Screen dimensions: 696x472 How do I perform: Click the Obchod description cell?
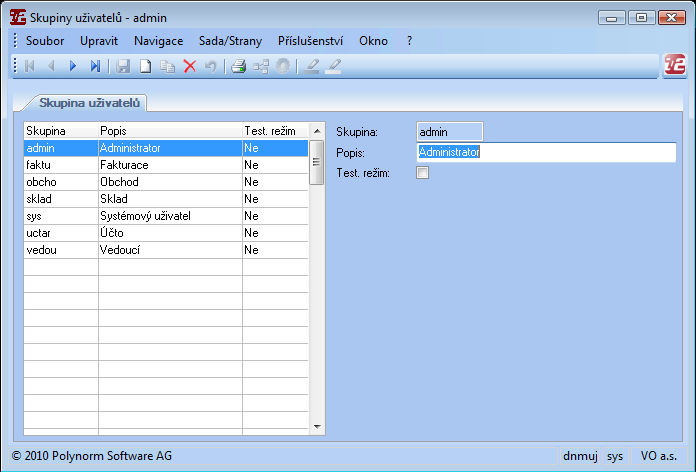[x=170, y=182]
